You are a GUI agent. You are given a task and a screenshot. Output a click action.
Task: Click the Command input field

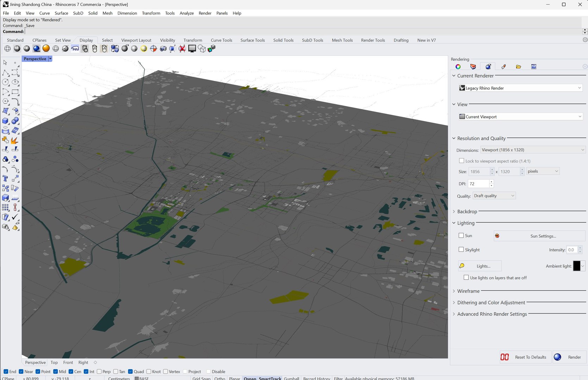pos(303,31)
